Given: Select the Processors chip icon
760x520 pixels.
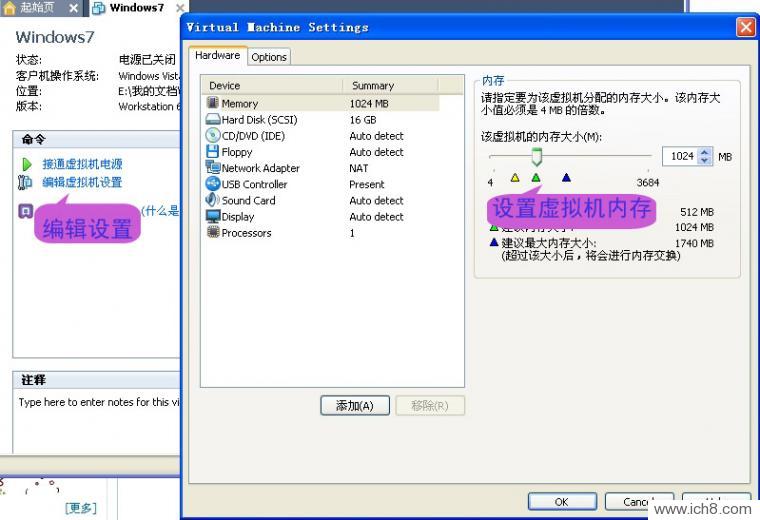Looking at the screenshot, I should pyautogui.click(x=213, y=232).
